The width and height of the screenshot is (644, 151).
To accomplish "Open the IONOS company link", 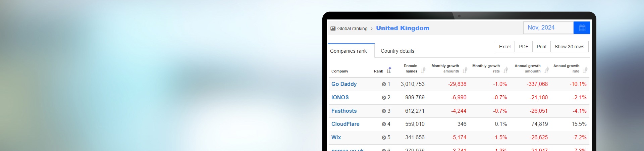I will 340,98.
